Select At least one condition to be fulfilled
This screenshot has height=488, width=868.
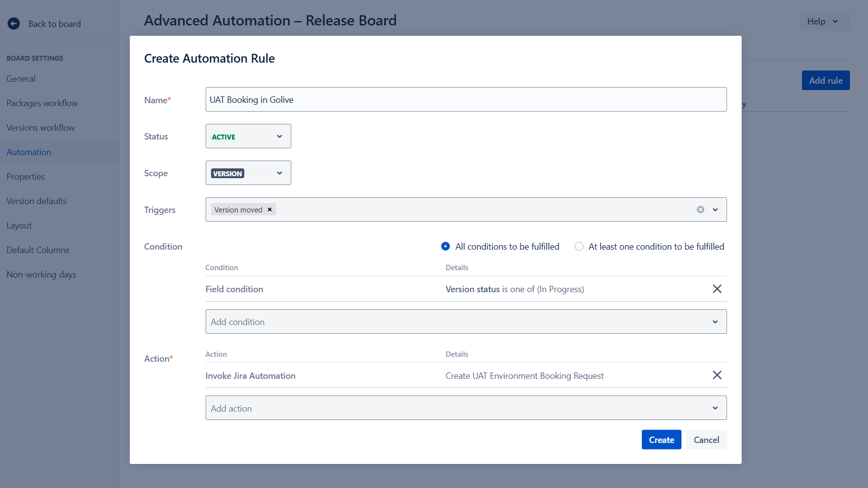click(579, 247)
